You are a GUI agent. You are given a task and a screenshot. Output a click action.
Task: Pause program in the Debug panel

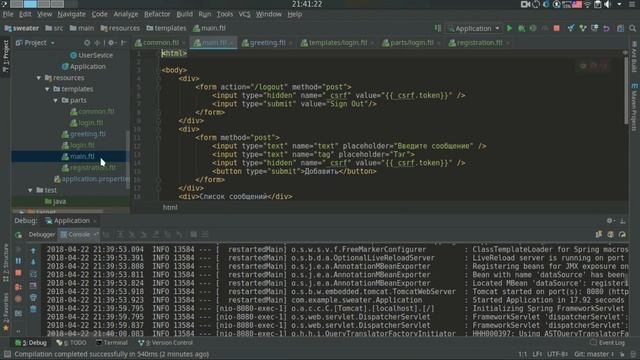coord(18,261)
